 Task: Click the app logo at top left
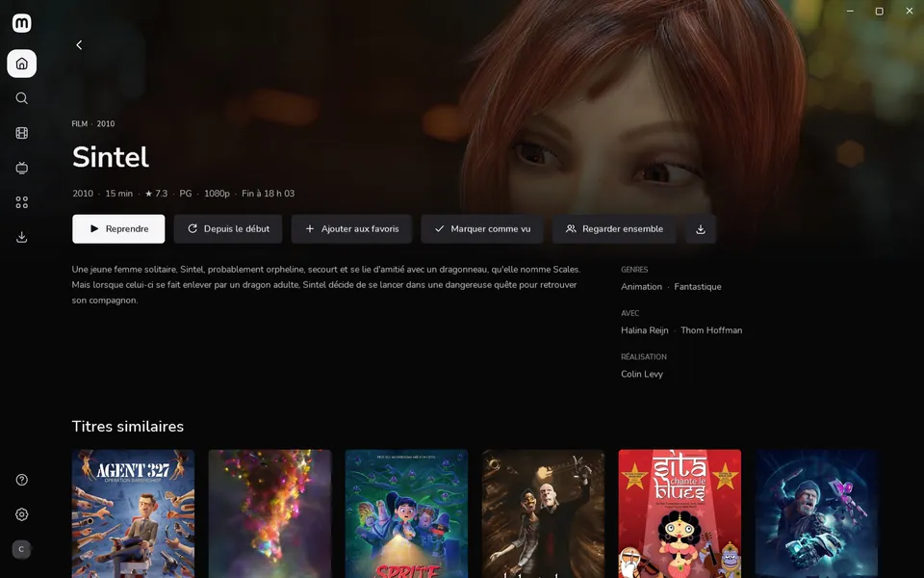[x=22, y=23]
